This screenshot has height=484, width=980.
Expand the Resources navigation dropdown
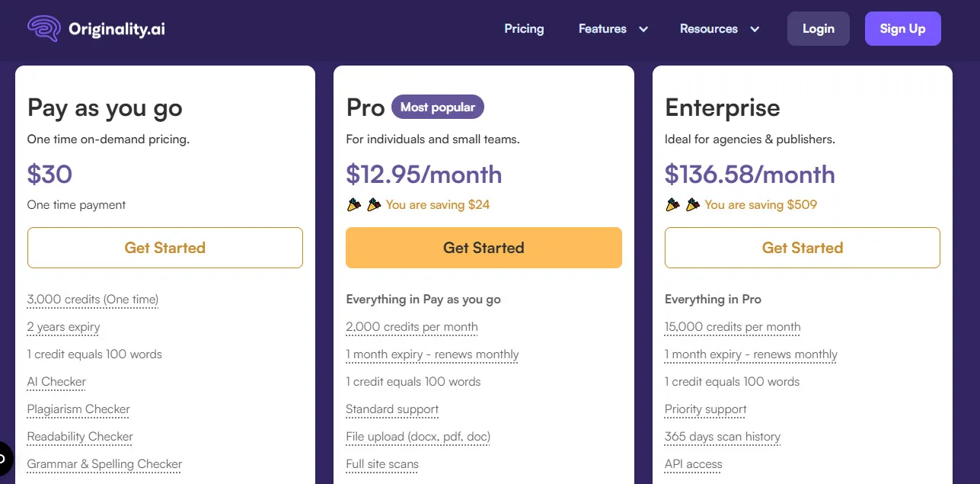click(708, 28)
